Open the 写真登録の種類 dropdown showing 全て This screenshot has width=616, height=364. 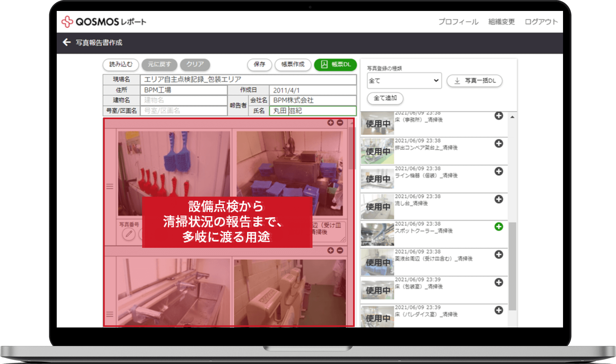tap(404, 81)
